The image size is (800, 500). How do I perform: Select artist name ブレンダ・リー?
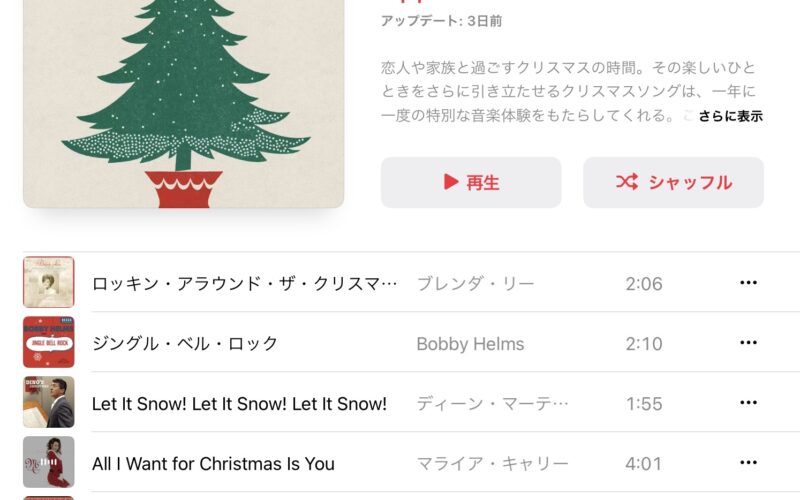tap(476, 284)
